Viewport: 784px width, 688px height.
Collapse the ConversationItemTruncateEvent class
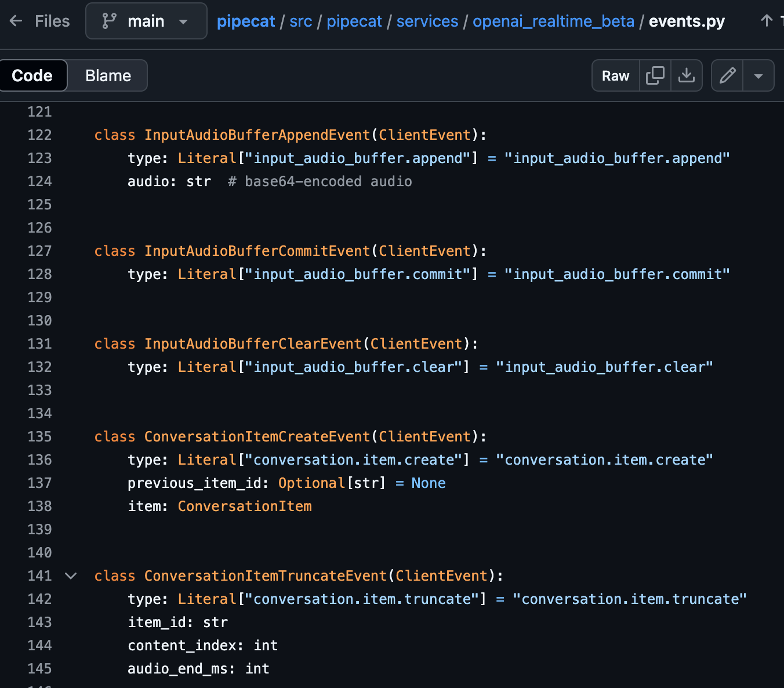pyautogui.click(x=70, y=575)
